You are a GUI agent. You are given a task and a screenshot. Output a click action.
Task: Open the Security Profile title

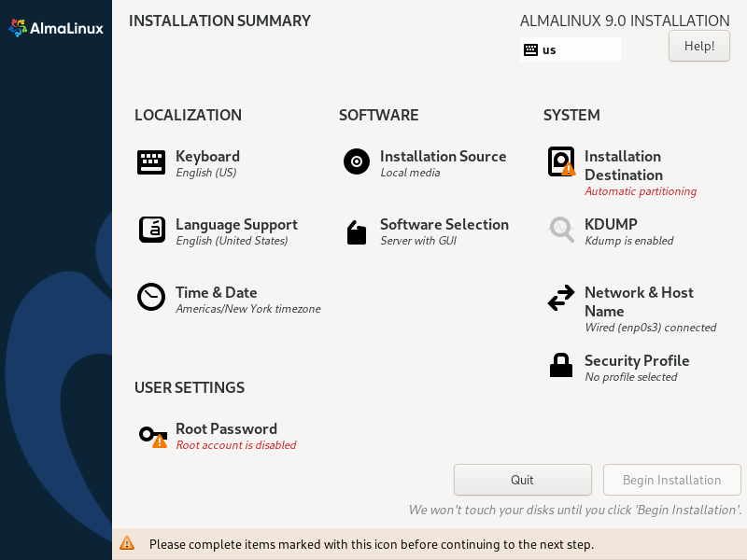click(637, 360)
